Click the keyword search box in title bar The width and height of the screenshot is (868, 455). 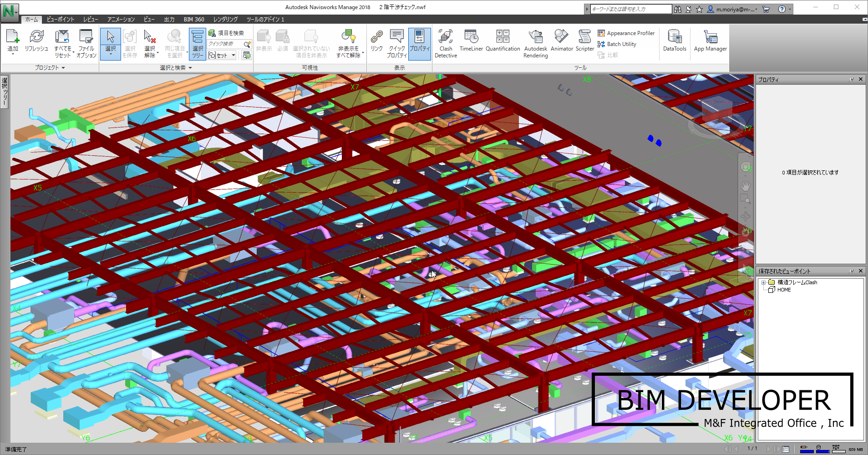631,9
